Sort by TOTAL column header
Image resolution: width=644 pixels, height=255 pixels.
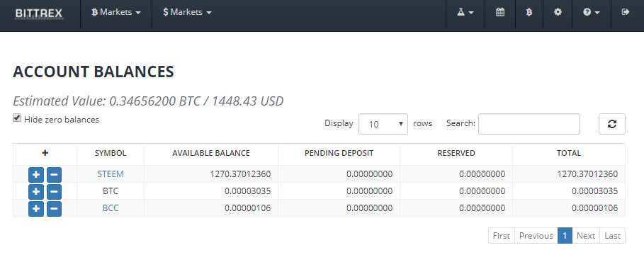[x=569, y=153]
